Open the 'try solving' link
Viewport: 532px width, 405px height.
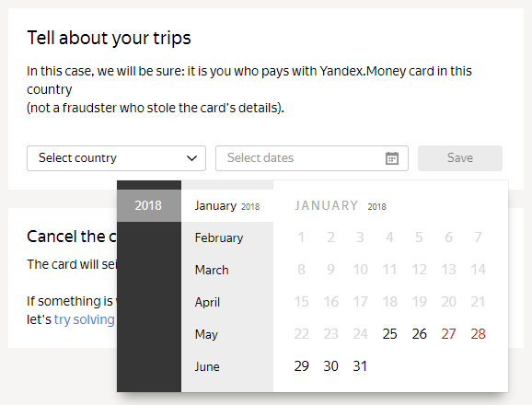point(85,320)
